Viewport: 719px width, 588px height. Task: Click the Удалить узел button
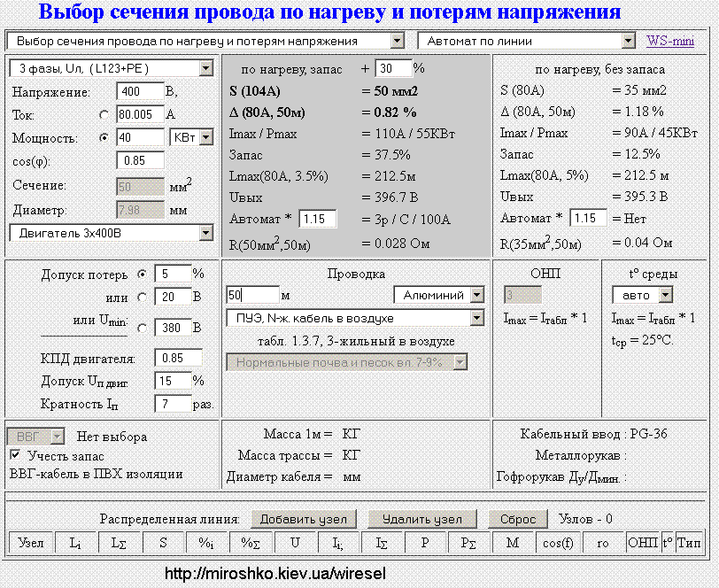click(x=421, y=519)
